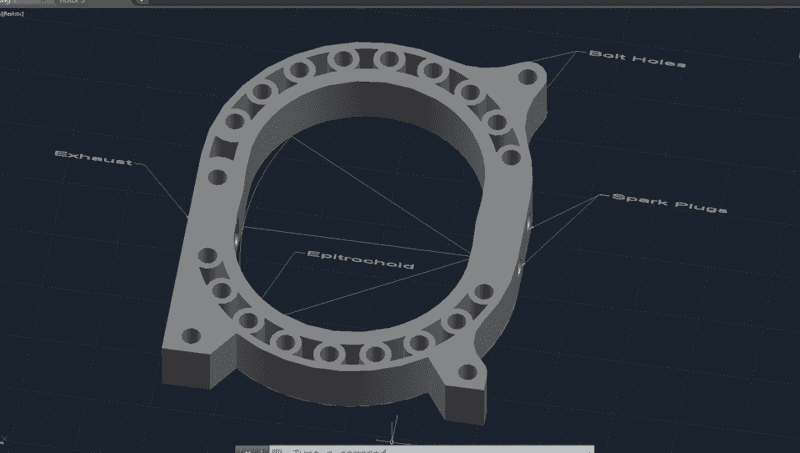Select the Exhaust leader label
Viewport: 800px width, 453px height.
(94, 158)
